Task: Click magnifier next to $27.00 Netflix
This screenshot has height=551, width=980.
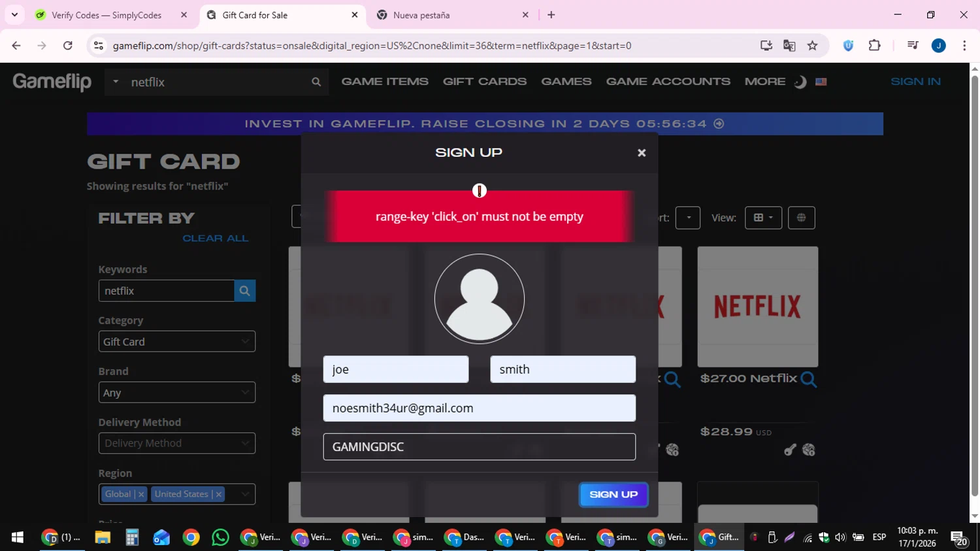Action: coord(808,379)
